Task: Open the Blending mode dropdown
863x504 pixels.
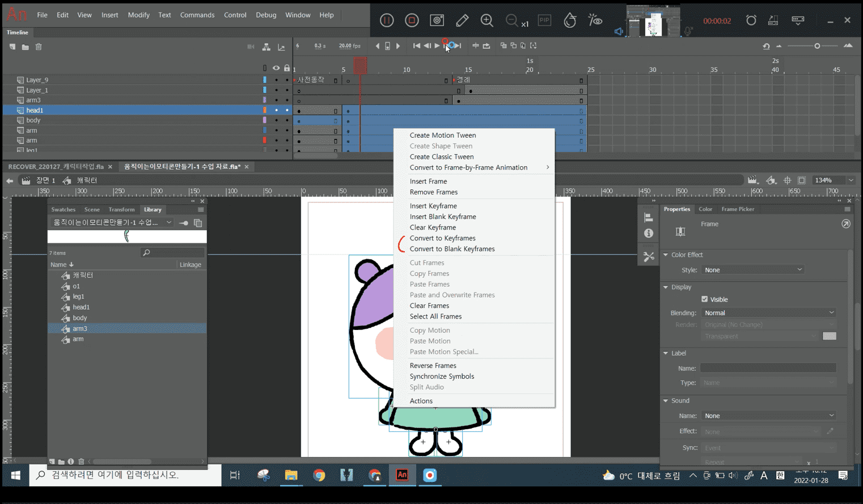Action: (x=768, y=313)
